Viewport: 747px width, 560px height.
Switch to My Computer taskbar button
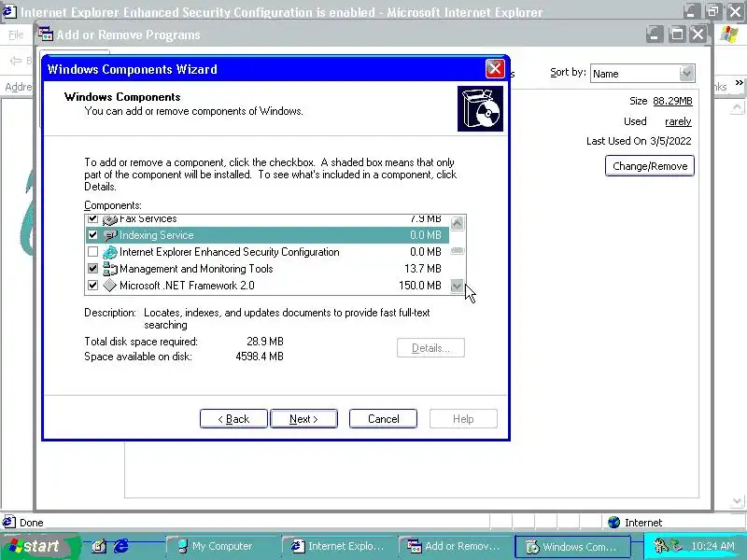pos(221,546)
